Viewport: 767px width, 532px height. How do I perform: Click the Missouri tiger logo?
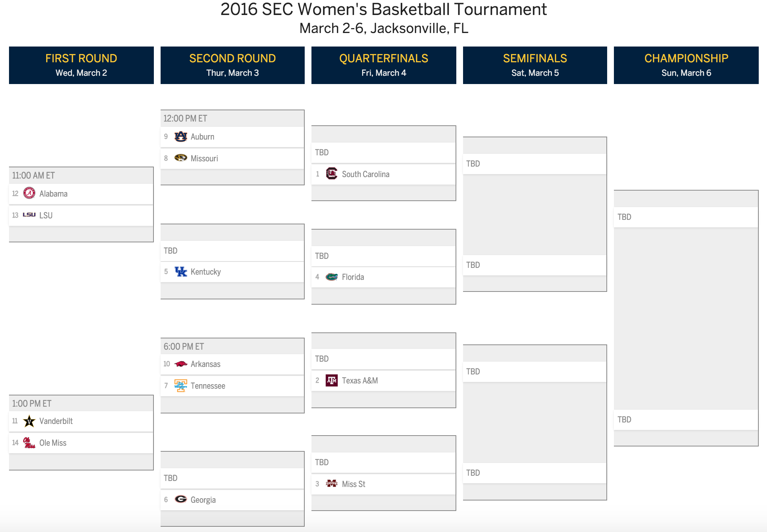click(180, 158)
